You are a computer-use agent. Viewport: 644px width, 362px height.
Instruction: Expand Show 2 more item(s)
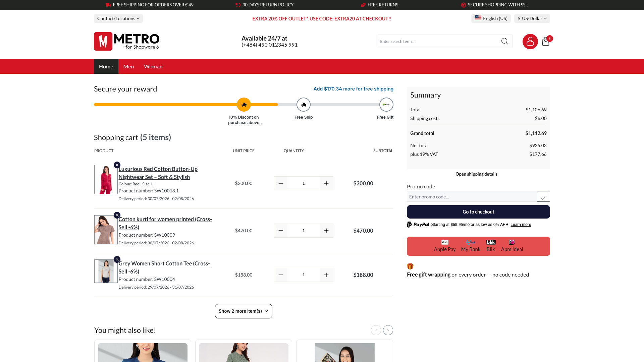pyautogui.click(x=244, y=311)
